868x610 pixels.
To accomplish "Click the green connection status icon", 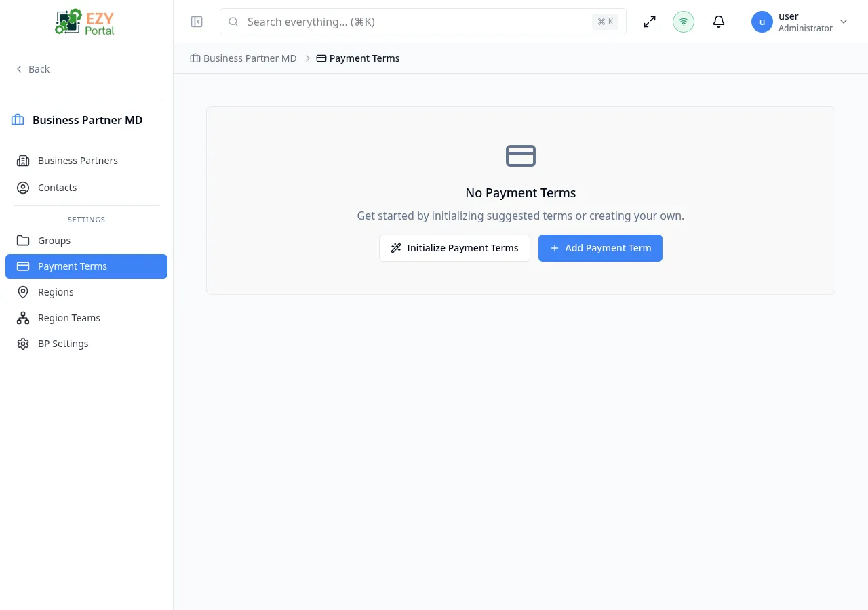I will (x=684, y=22).
